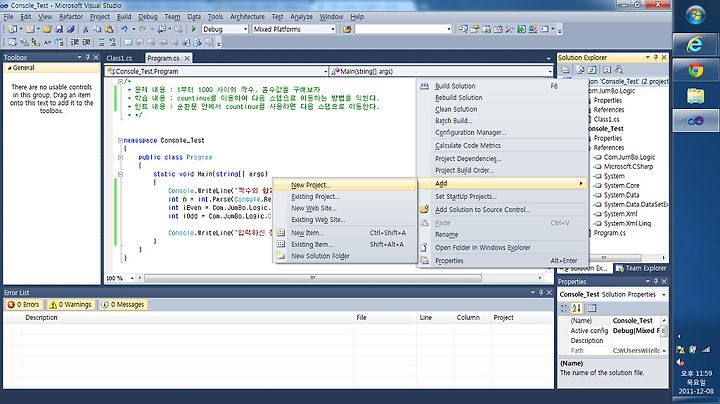Open the Architecture menu

[247, 17]
